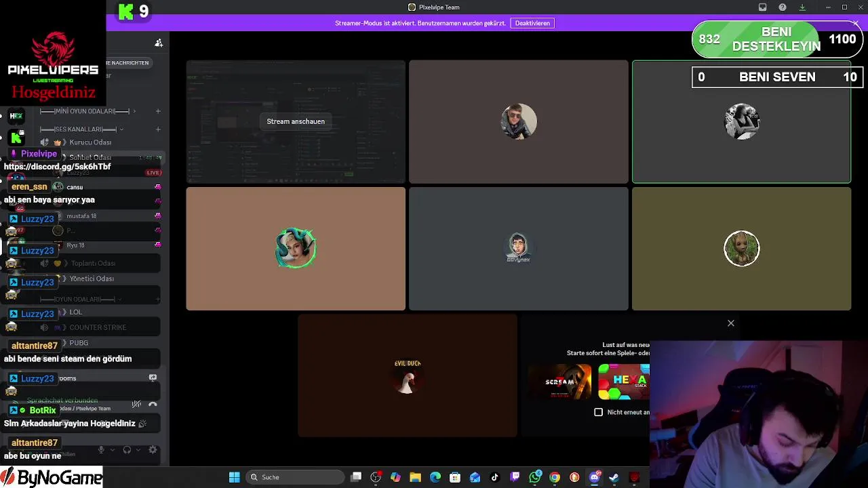The width and height of the screenshot is (868, 488).
Task: Select participant tile with teal-ringed avatar
Action: coord(296,249)
